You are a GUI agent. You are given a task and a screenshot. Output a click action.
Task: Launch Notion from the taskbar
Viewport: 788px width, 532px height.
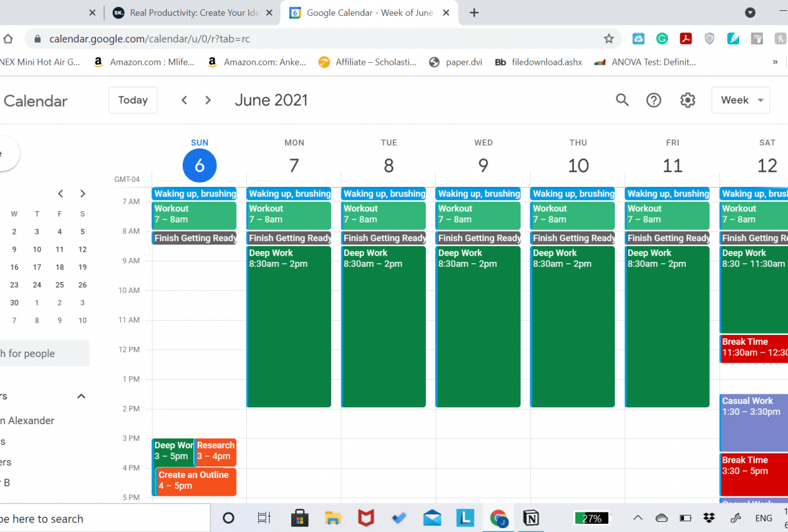(x=532, y=517)
